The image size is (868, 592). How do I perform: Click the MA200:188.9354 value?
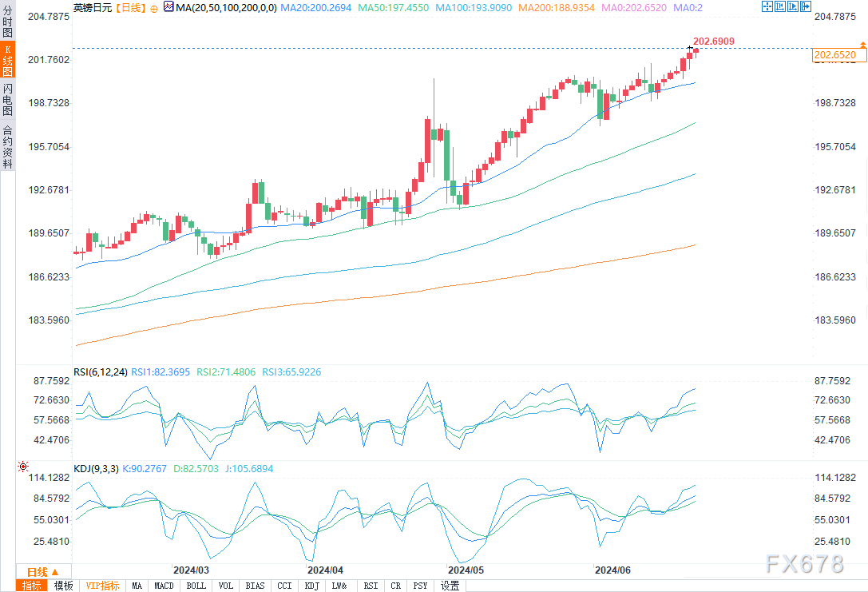click(x=557, y=8)
